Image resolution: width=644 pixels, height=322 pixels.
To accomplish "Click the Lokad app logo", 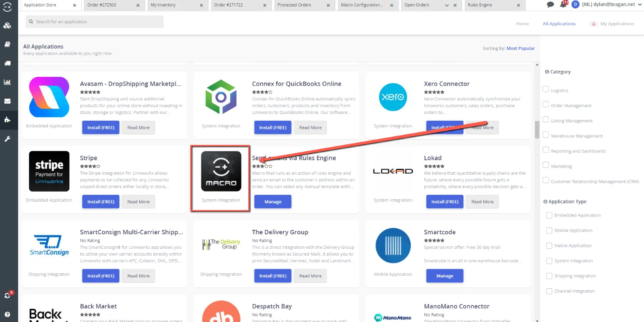I will pyautogui.click(x=393, y=171).
